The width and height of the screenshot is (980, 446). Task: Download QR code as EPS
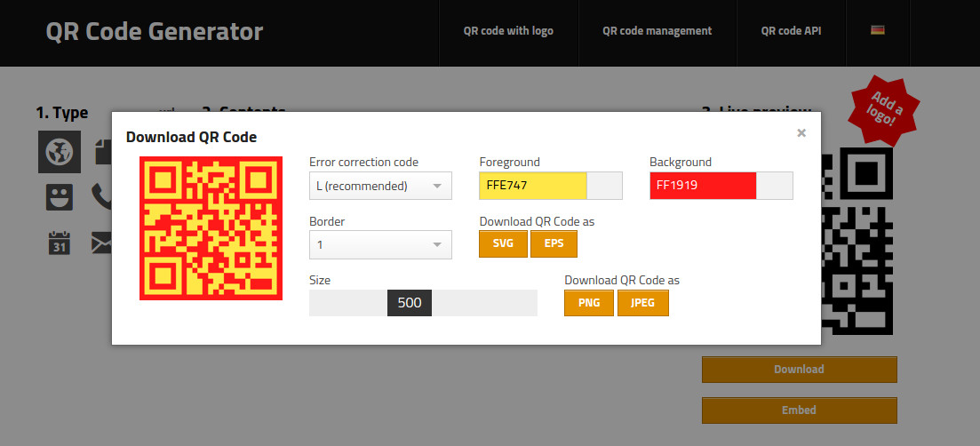(554, 243)
